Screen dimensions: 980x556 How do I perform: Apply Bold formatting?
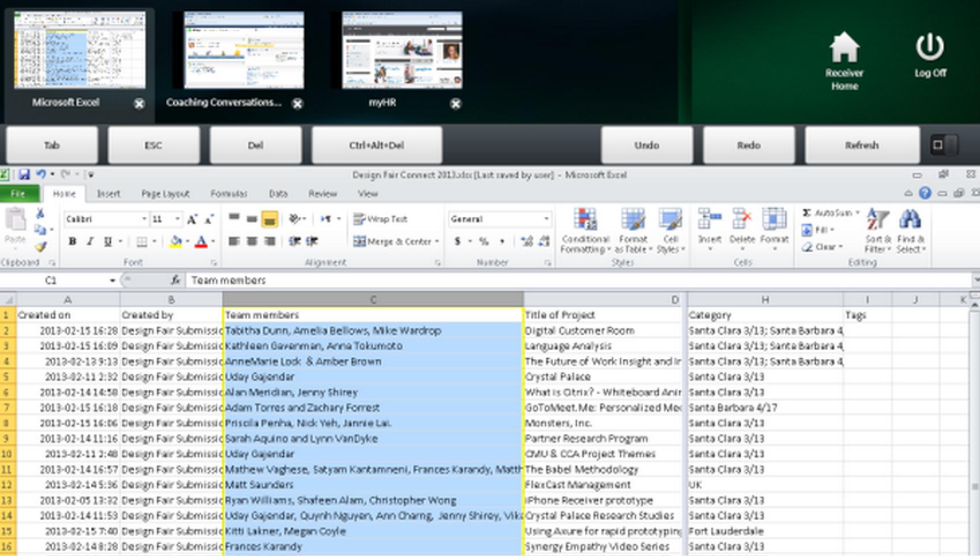tap(72, 241)
